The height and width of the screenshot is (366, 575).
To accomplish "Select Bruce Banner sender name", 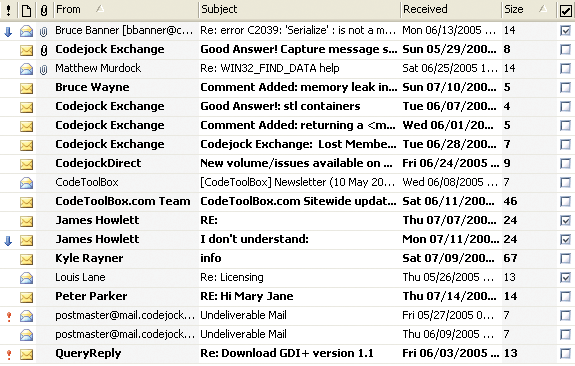I will click(x=124, y=30).
